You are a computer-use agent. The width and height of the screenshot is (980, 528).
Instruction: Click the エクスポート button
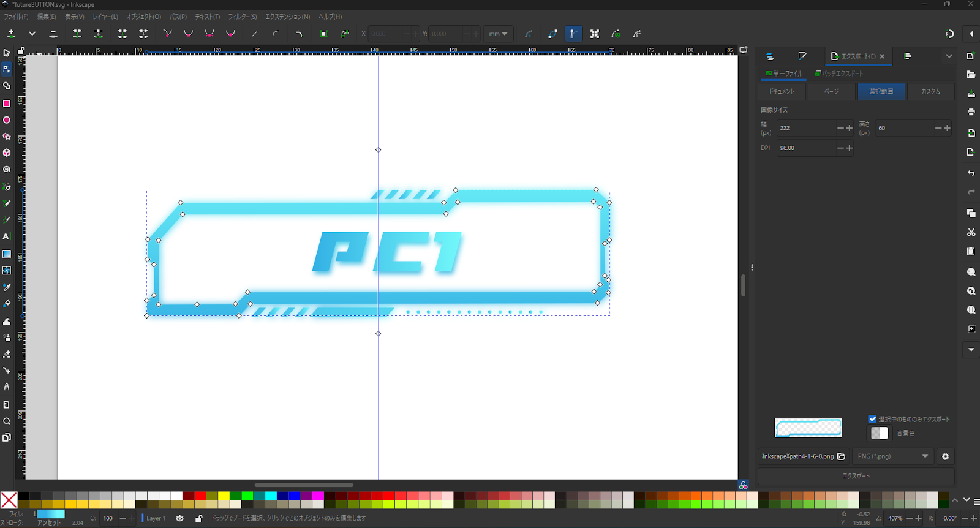click(856, 476)
